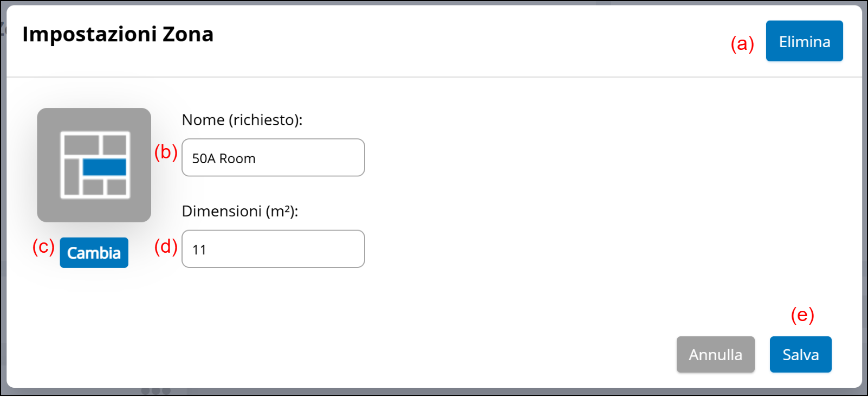
Task: Click the Impostazioni Zona dialog title
Action: pos(118,34)
